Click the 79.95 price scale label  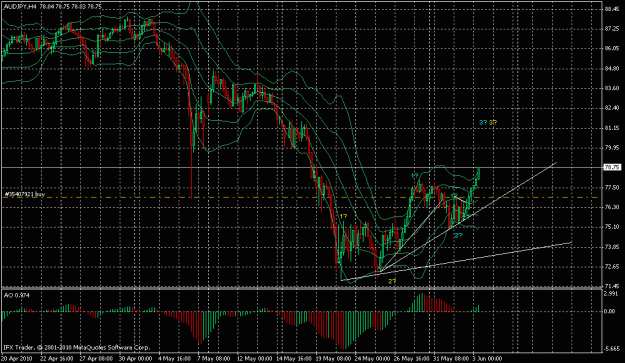[x=612, y=148]
